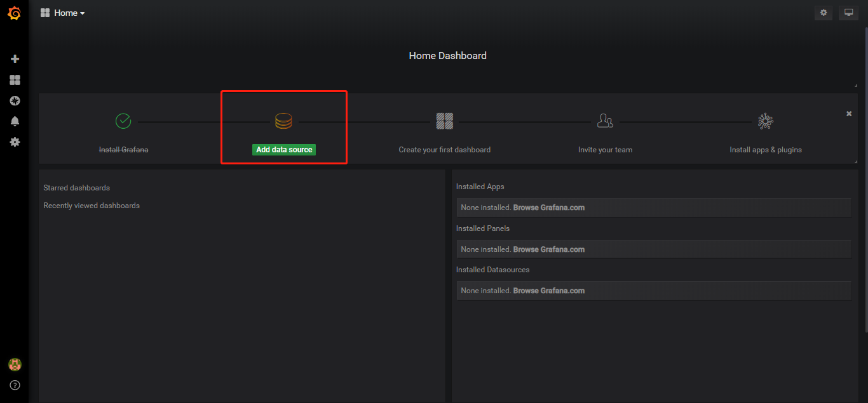
Task: Click the dashboard grid icon beside Home
Action: pos(45,13)
